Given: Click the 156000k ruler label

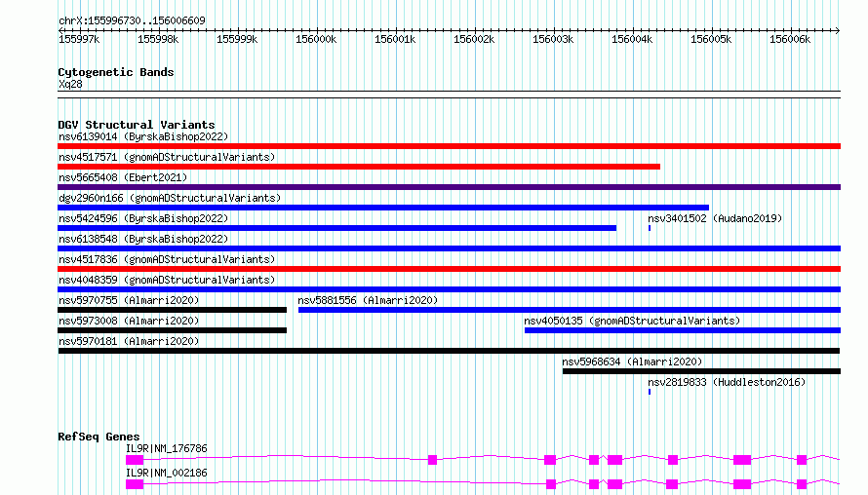Looking at the screenshot, I should pos(316,39).
